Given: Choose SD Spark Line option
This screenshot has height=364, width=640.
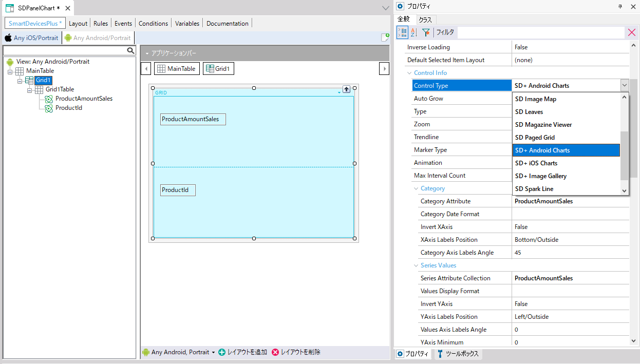Looking at the screenshot, I should [x=567, y=188].
